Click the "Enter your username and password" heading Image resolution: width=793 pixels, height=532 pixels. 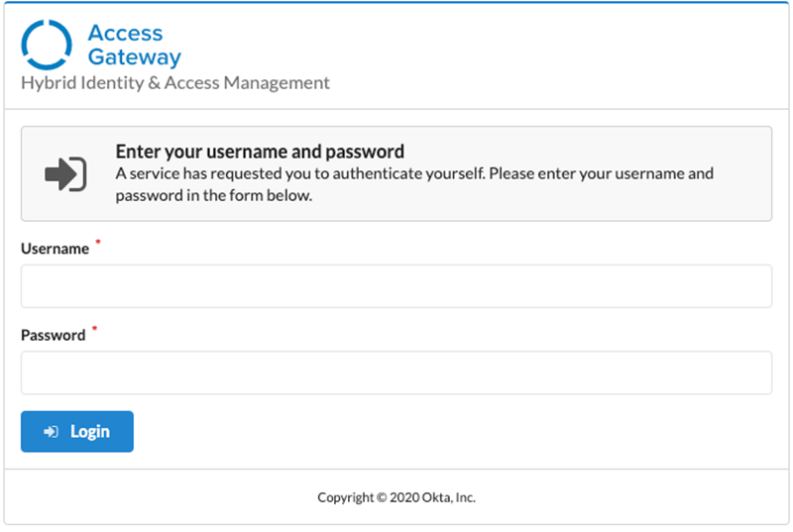260,152
